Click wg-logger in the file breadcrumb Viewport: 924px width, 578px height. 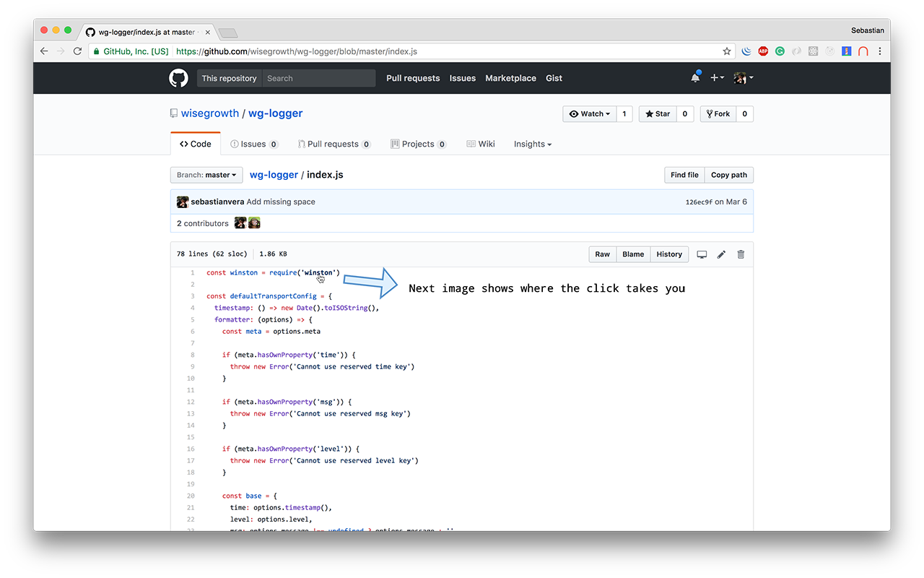coord(274,175)
